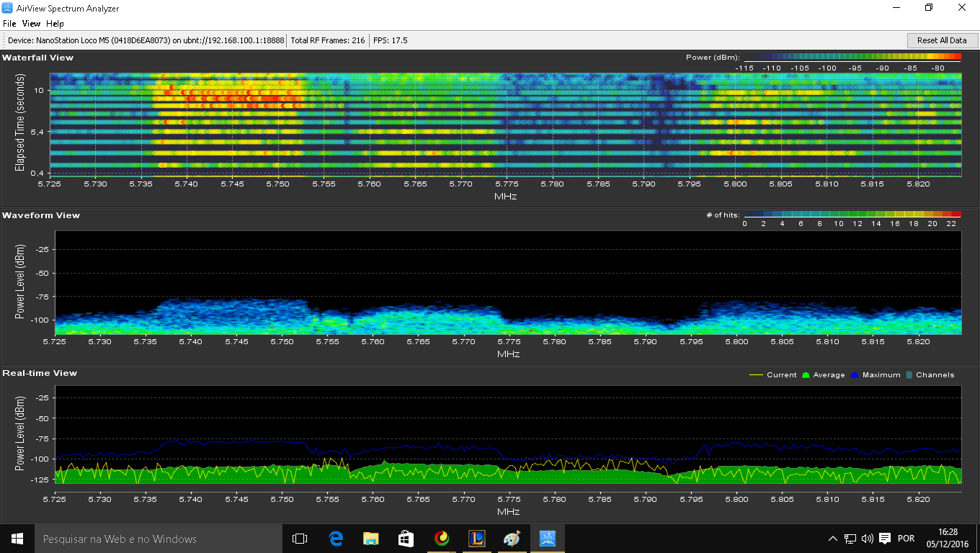Screen dimensions: 980x553
Task: Open the League of Legends taskbar icon
Action: 476,539
